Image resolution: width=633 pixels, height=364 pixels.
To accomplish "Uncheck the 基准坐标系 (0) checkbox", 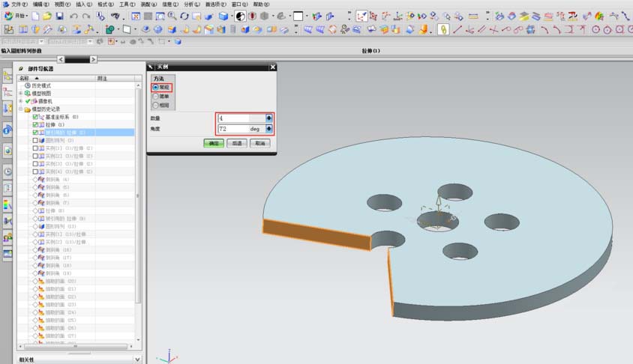I will coord(35,117).
